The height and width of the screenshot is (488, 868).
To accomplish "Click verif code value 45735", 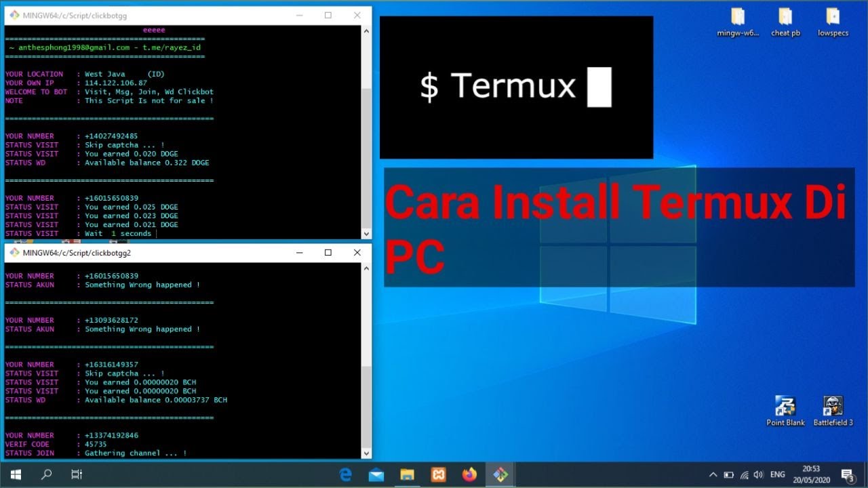I will pos(96,444).
